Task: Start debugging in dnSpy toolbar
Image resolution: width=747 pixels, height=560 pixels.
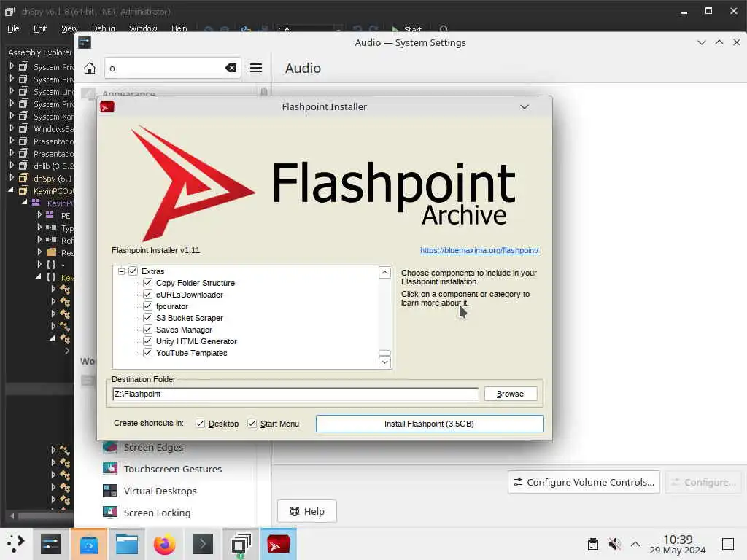Action: tap(407, 29)
